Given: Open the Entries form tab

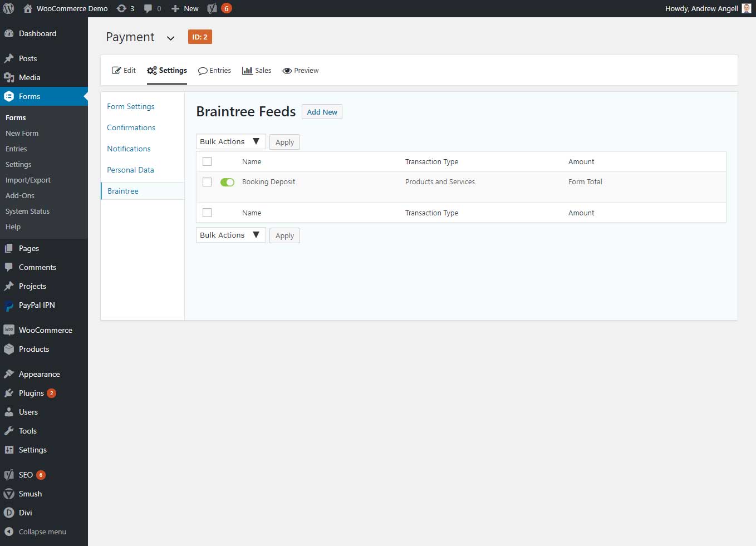Looking at the screenshot, I should click(x=214, y=71).
